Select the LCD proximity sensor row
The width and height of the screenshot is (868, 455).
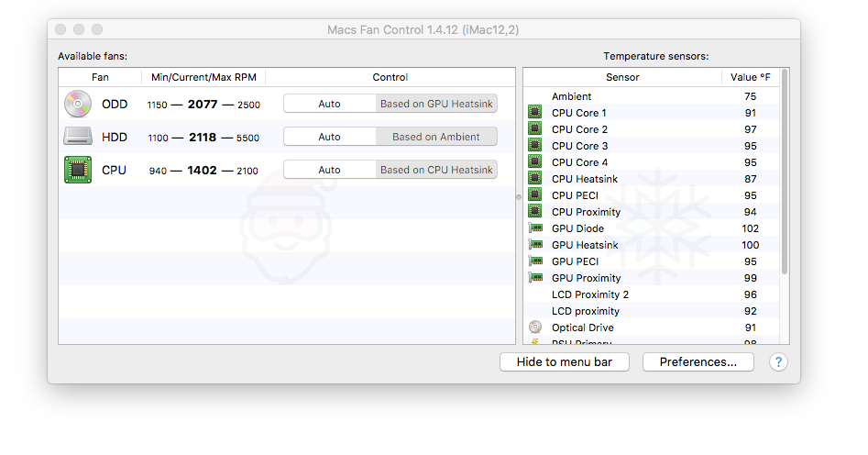[651, 311]
